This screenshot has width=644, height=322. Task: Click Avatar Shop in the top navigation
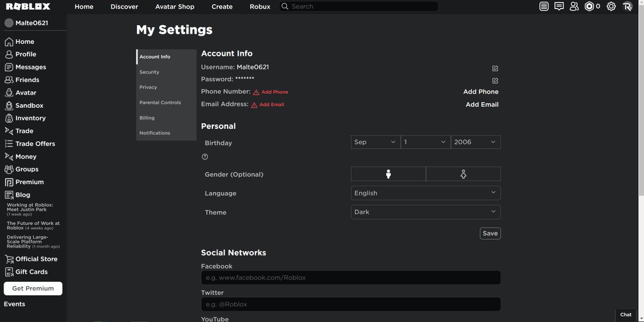175,6
